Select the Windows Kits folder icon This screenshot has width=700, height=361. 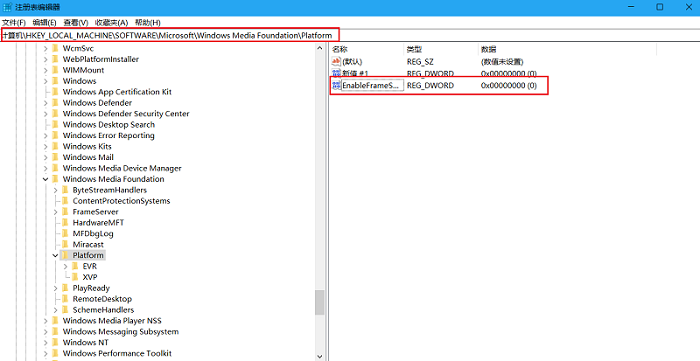(x=55, y=146)
